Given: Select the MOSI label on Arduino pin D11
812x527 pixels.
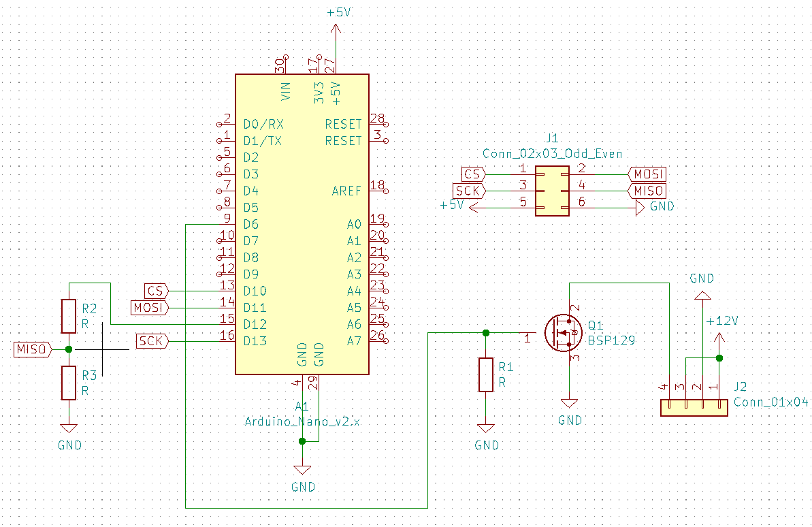Looking at the screenshot, I should [150, 308].
